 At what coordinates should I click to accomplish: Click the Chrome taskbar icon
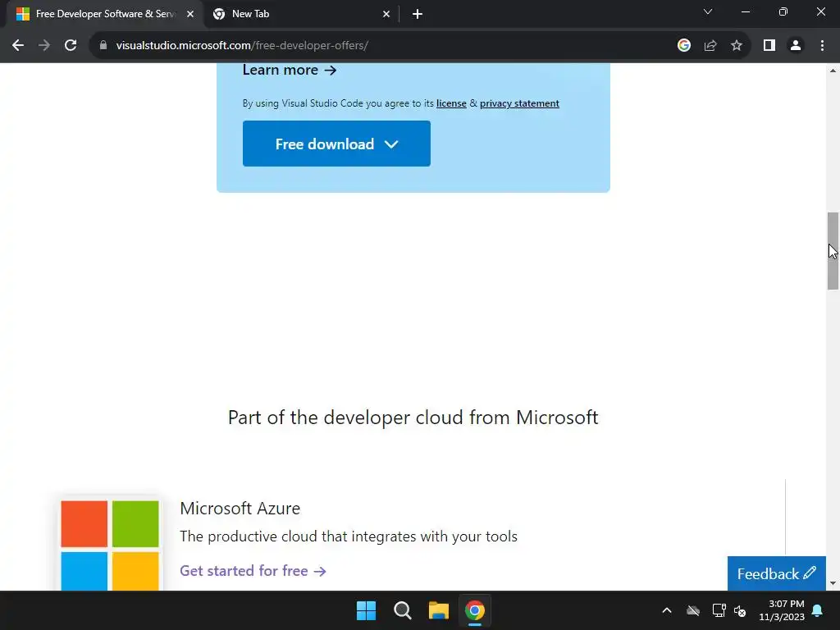tap(475, 610)
